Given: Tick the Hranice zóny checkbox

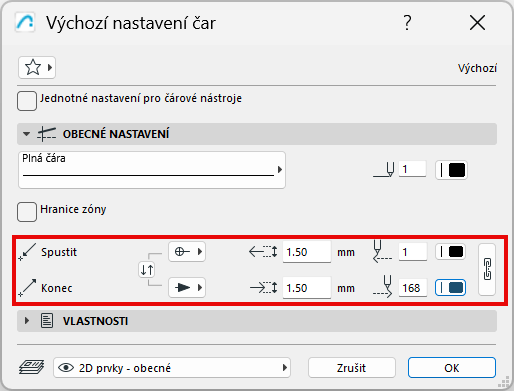Looking at the screenshot, I should coord(27,212).
